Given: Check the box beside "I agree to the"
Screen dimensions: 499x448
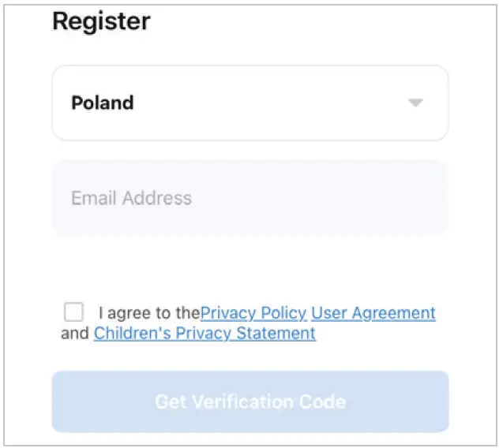Looking at the screenshot, I should [73, 312].
